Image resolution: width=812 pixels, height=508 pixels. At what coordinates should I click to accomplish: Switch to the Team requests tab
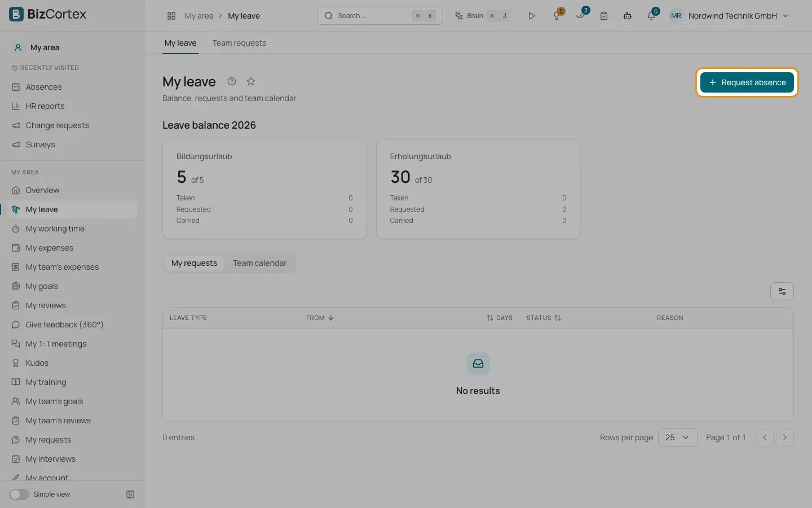coord(239,43)
